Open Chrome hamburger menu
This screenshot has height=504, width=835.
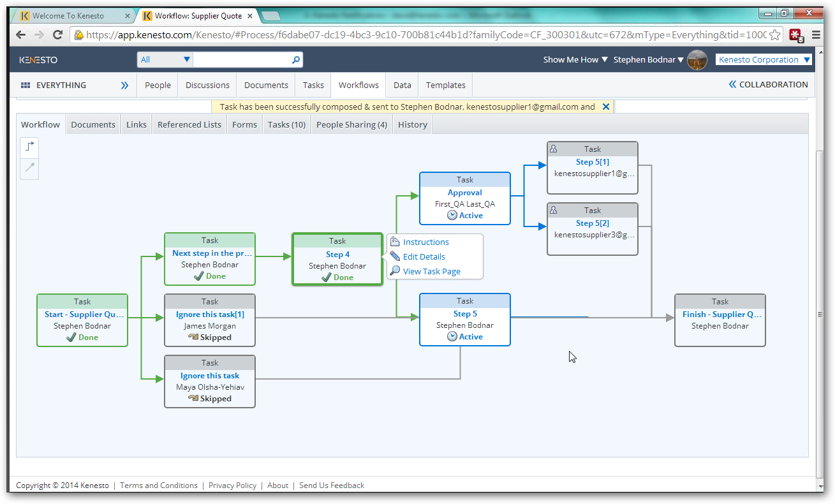[x=817, y=35]
